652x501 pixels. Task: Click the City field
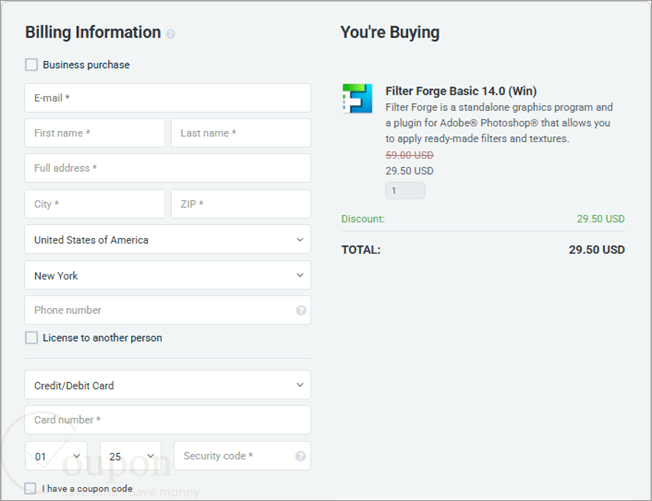coord(95,204)
